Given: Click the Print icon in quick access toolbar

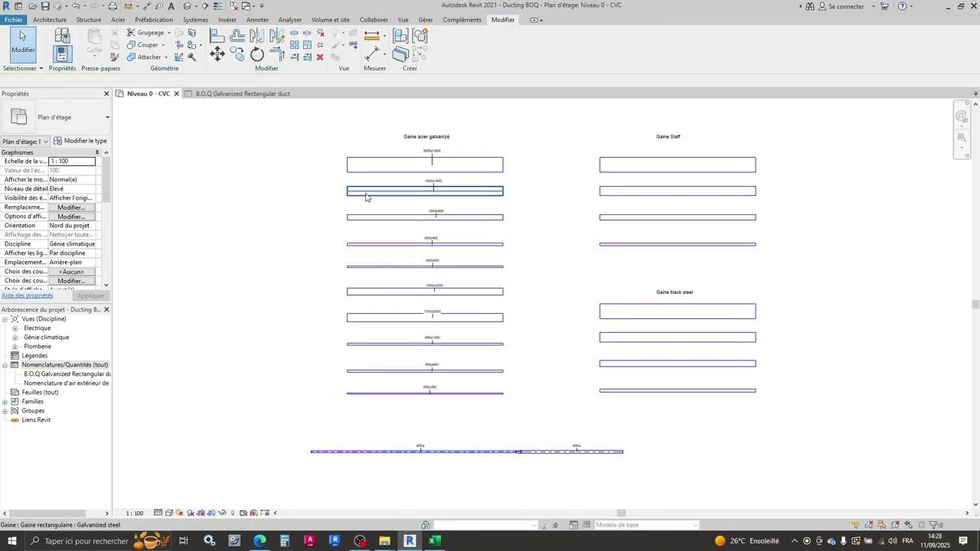Looking at the screenshot, I should (x=113, y=6).
